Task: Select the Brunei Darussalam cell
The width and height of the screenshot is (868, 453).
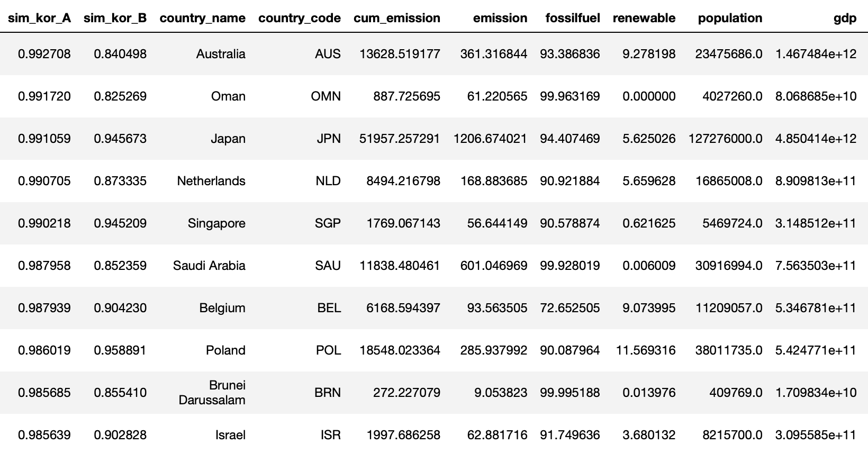Action: tap(212, 393)
